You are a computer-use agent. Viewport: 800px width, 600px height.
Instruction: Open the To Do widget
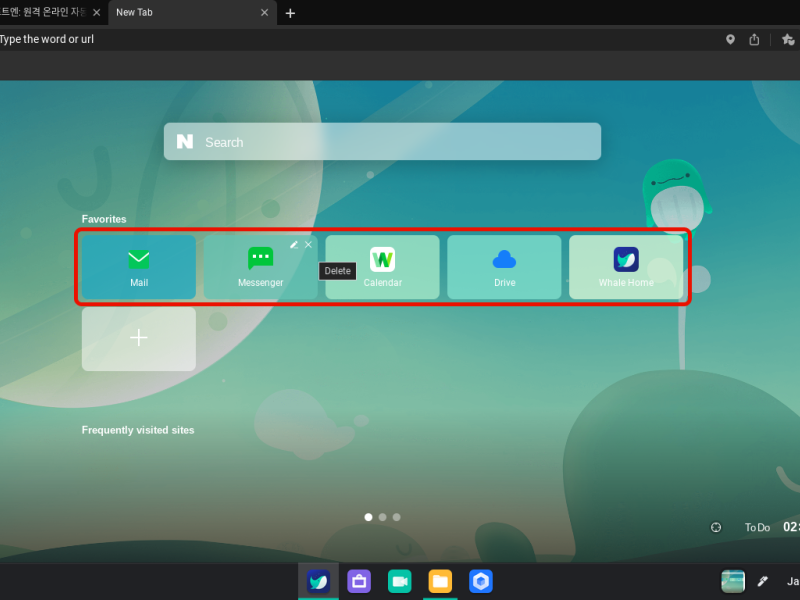(757, 528)
